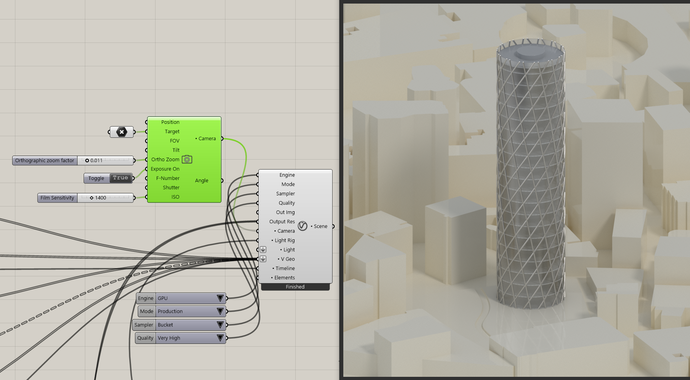The image size is (690, 380).
Task: Select Engine input on renderer component
Action: tap(287, 175)
